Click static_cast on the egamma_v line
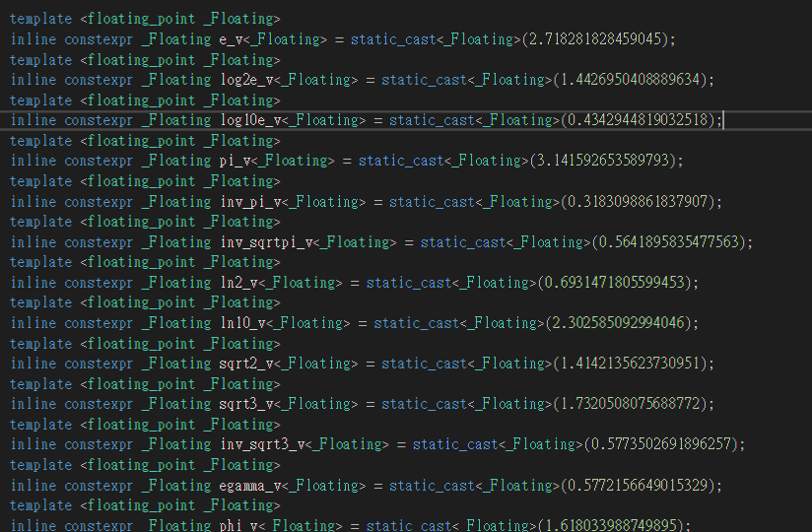Screen dimensions: 812x532 [x=433, y=485]
